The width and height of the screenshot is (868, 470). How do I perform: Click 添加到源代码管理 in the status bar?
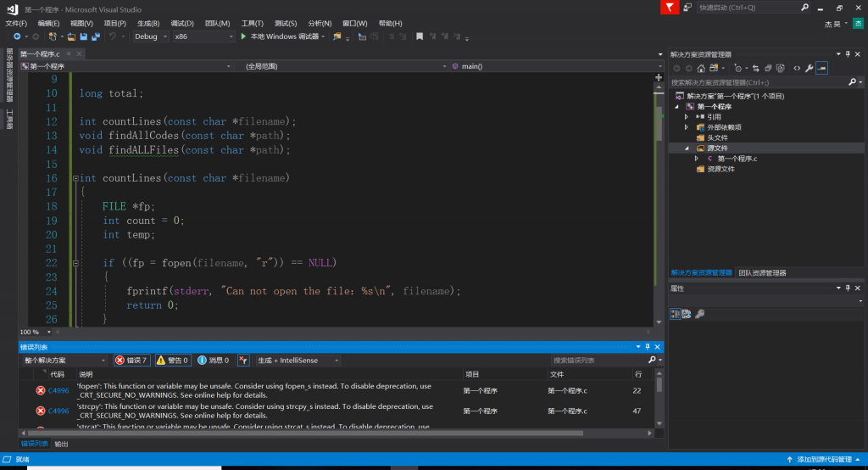(824, 460)
